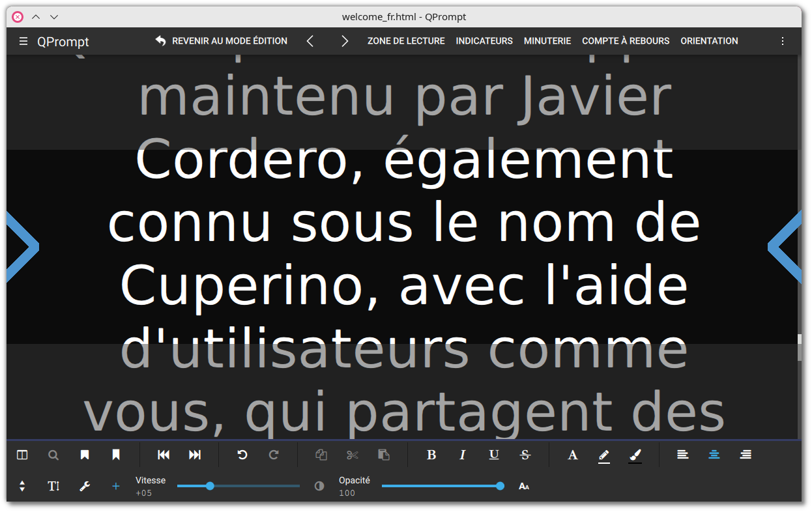The image size is (812, 512).
Task: Click the second, narrower bookmark icon
Action: click(116, 455)
